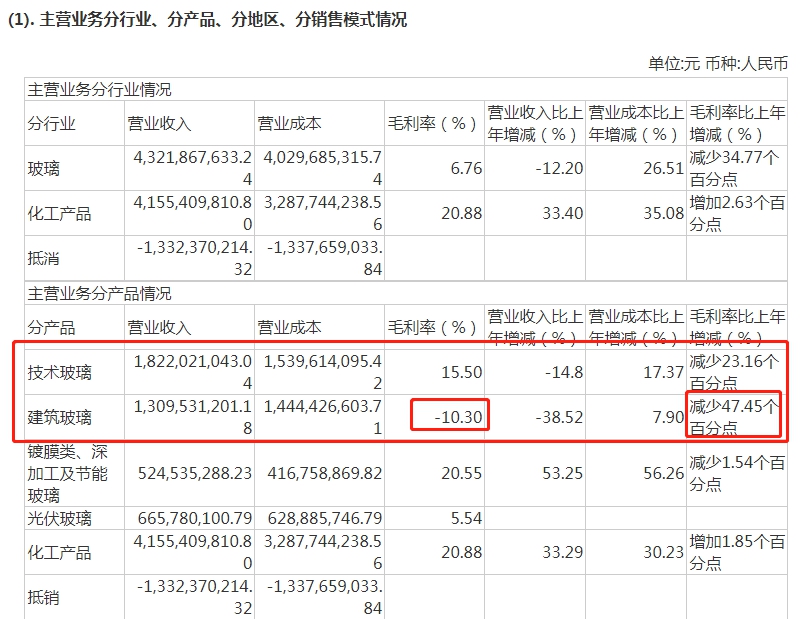Click 技术玻璃 gross margin 15.50
810x619 pixels.
click(461, 373)
